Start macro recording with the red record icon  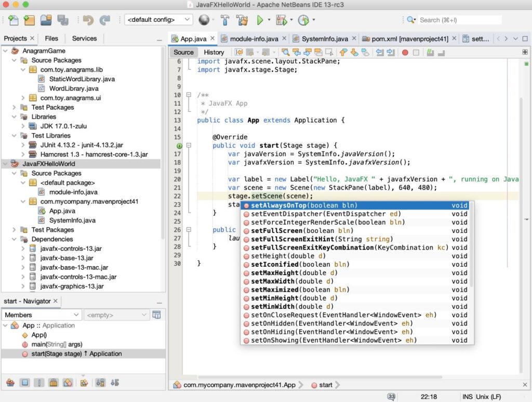pyautogui.click(x=405, y=52)
